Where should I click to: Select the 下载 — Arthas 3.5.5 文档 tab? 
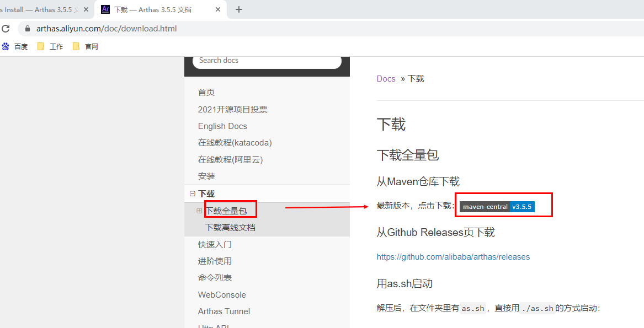[160, 9]
